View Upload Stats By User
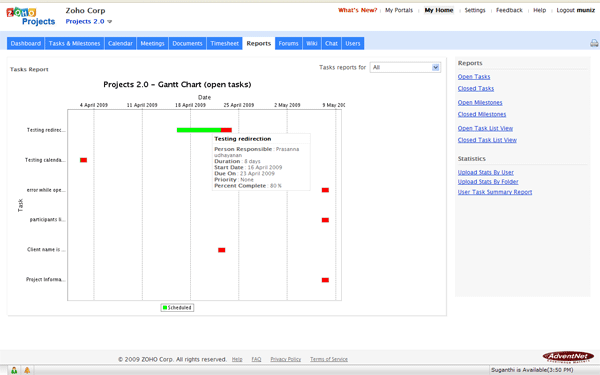The image size is (600, 375). (486, 173)
